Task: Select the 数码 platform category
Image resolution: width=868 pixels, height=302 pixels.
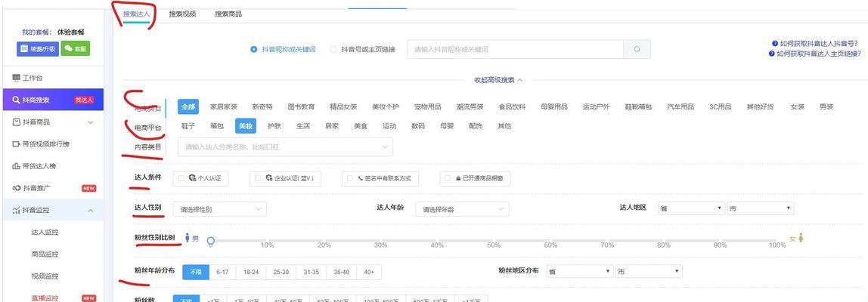Action: point(418,126)
